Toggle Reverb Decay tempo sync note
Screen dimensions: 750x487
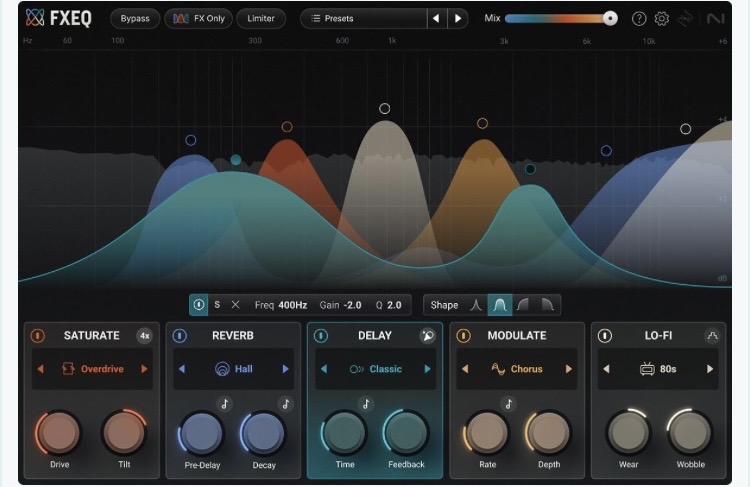click(x=286, y=404)
